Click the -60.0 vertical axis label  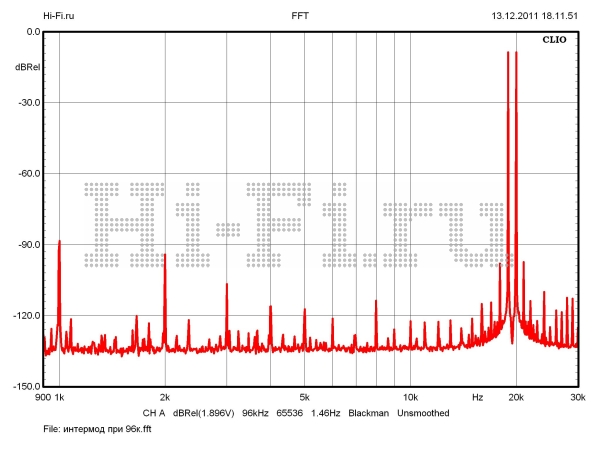(x=26, y=174)
